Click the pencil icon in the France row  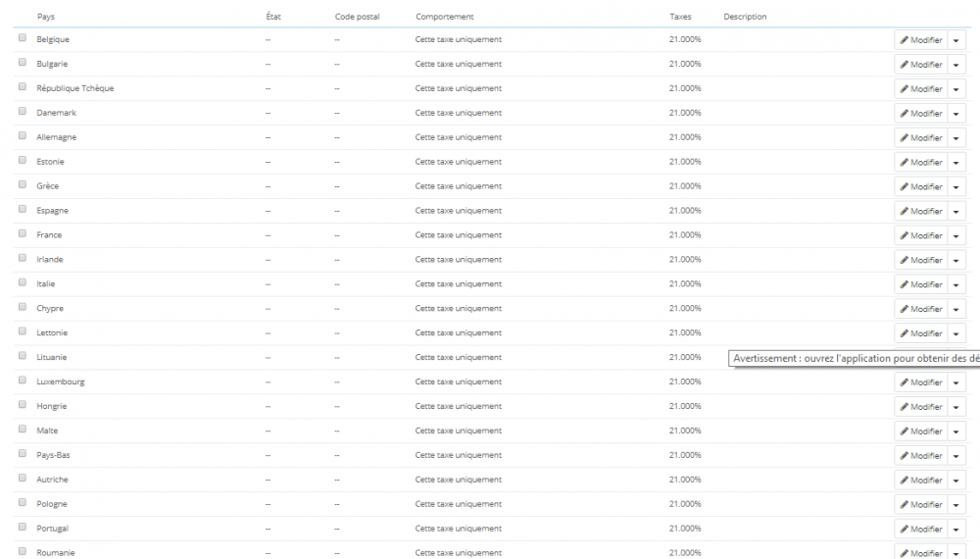pyautogui.click(x=905, y=236)
